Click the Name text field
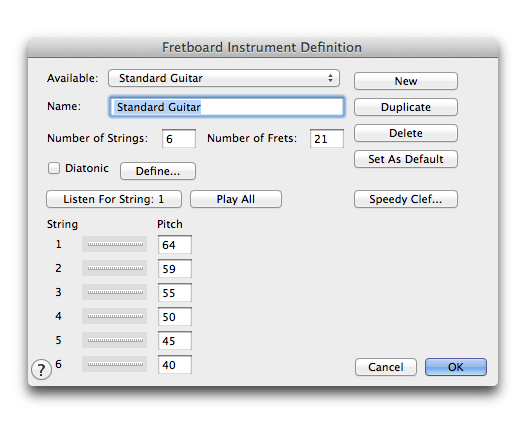Screen dimensions: 526x422 [x=227, y=107]
